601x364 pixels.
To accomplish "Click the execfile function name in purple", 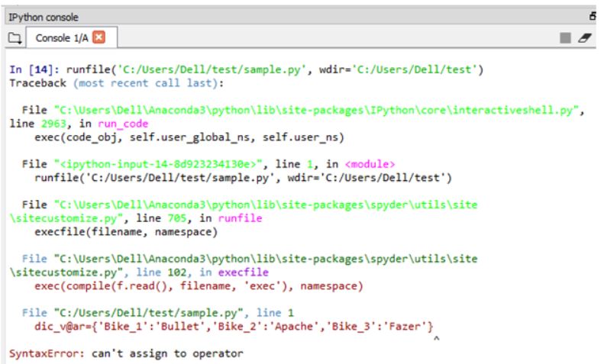I will click(244, 272).
